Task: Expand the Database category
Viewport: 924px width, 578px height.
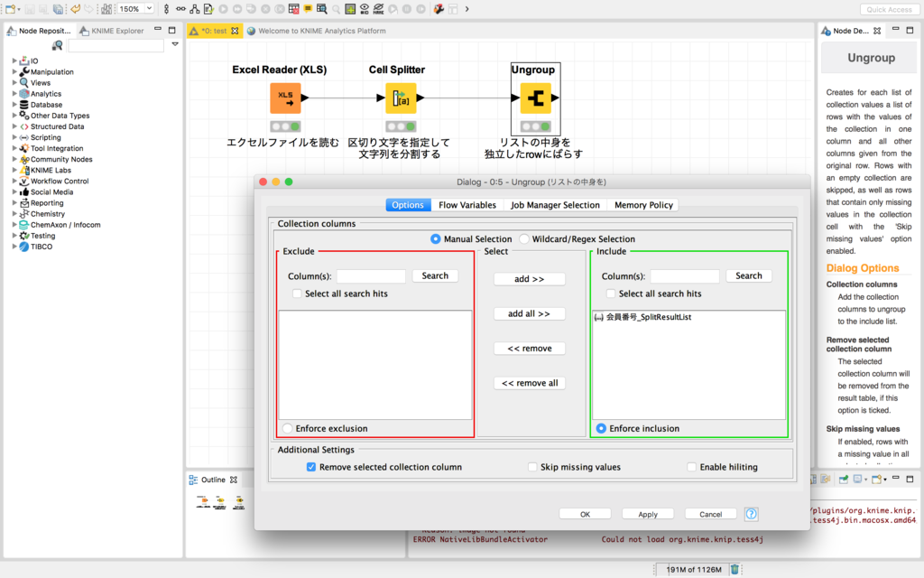Action: click(x=14, y=105)
